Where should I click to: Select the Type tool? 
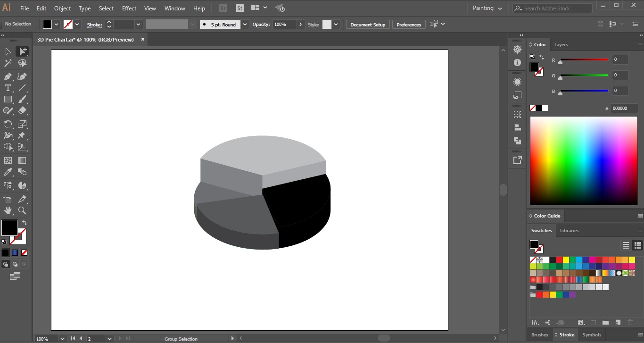[x=8, y=88]
